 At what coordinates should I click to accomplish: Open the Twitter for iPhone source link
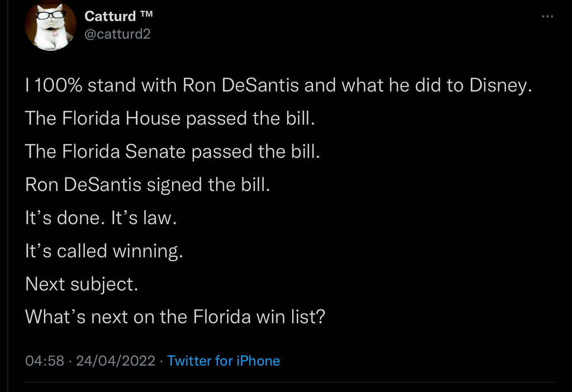point(223,361)
